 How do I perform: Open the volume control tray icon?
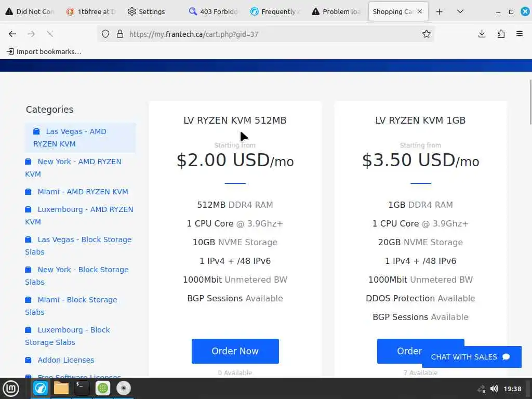494,389
